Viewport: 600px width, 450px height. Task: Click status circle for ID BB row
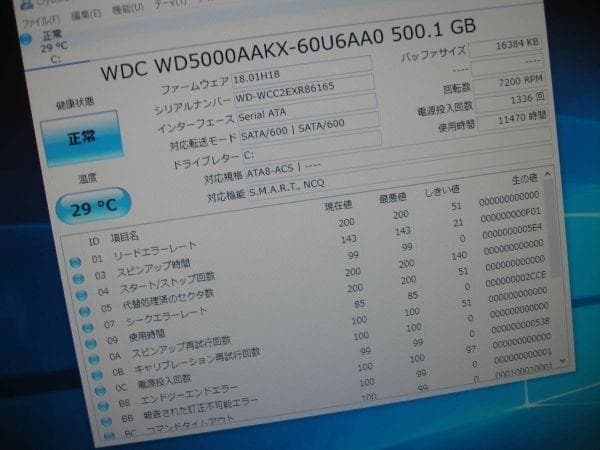[106, 421]
